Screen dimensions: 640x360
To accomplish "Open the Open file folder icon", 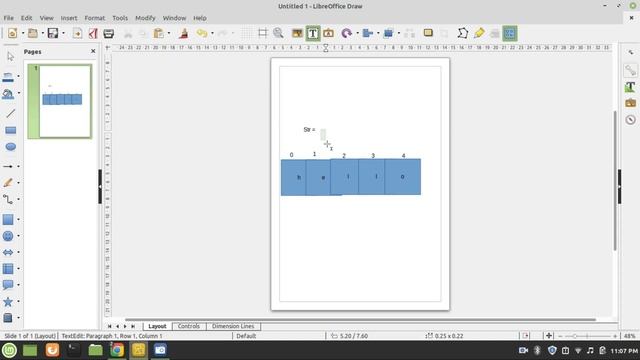I will click(x=32, y=33).
